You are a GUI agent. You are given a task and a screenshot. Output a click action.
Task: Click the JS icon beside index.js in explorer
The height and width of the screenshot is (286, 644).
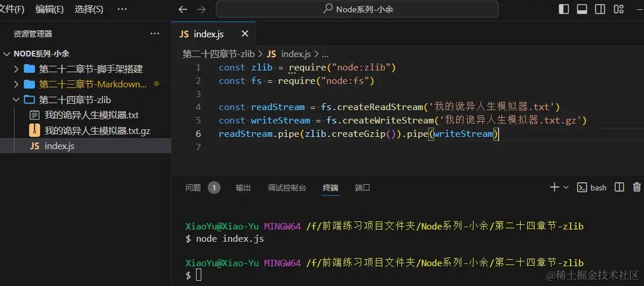click(x=34, y=146)
